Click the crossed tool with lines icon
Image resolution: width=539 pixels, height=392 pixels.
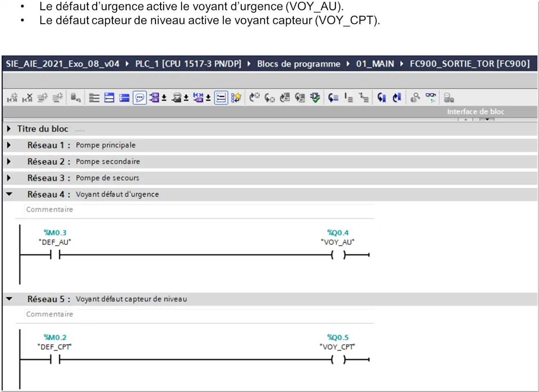point(363,98)
